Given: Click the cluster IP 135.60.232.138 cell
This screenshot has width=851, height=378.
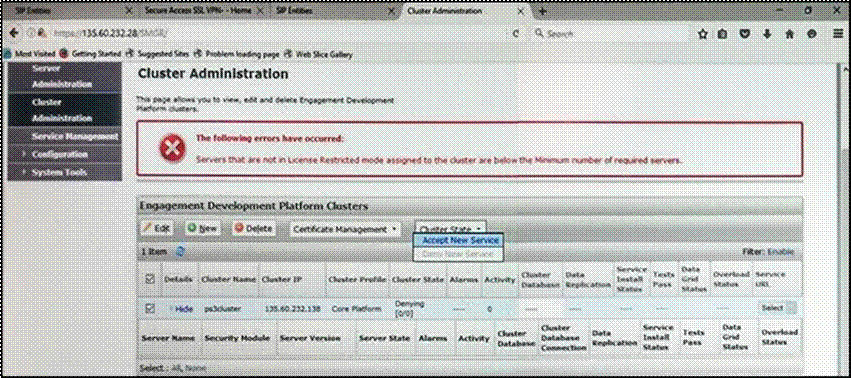Looking at the screenshot, I should pyautogui.click(x=292, y=308).
